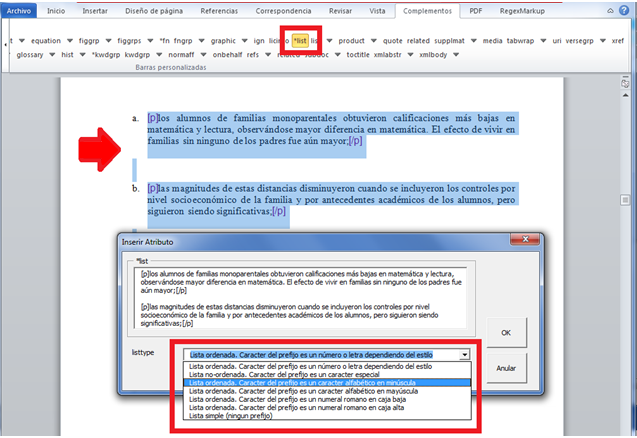
Task: Expand the listtype combo box arrow
Action: coord(464,354)
